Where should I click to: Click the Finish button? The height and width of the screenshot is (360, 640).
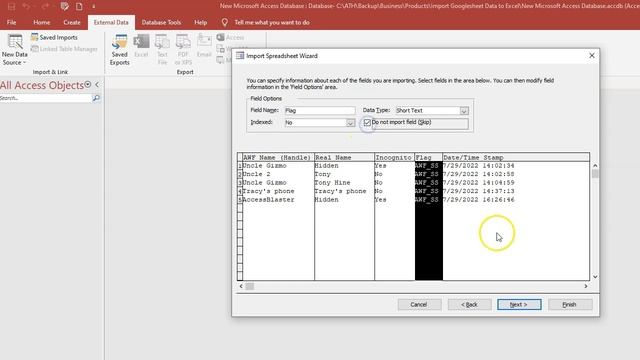(x=570, y=304)
